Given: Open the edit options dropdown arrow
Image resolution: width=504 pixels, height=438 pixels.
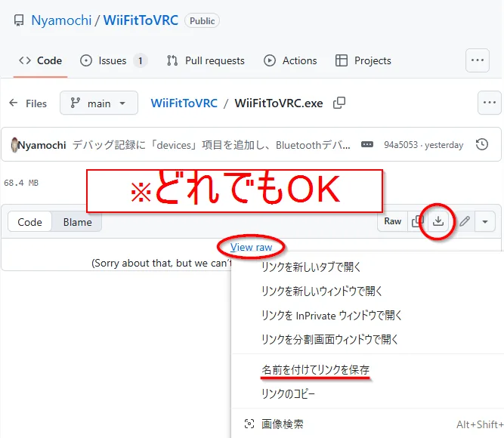Looking at the screenshot, I should pyautogui.click(x=484, y=221).
